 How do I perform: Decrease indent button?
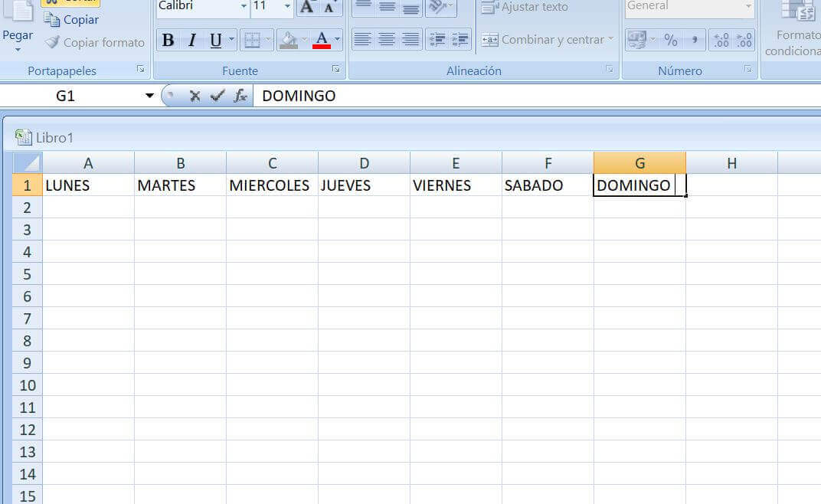[437, 39]
